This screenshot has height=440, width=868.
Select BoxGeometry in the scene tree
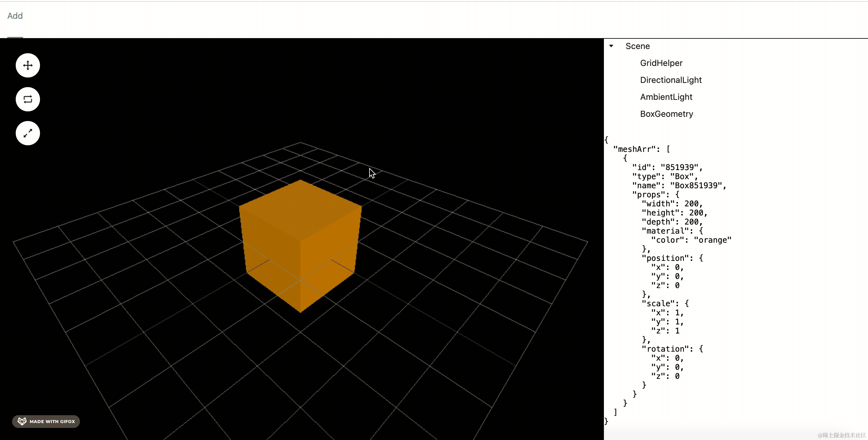click(666, 114)
